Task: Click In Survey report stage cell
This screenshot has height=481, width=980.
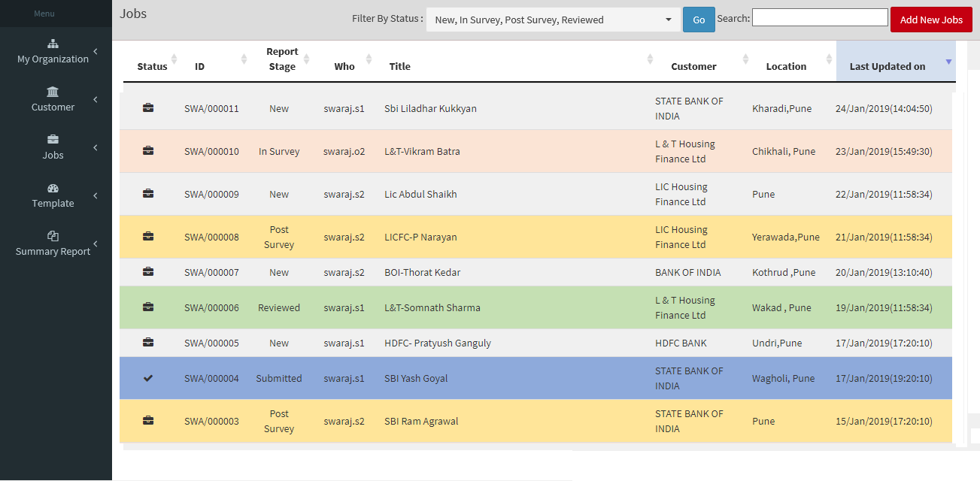Action: (279, 151)
